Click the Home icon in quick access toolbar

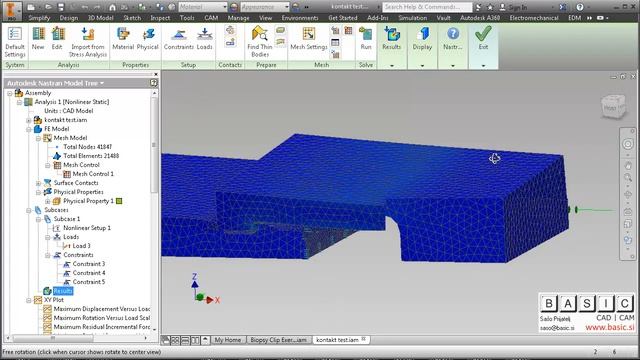[x=112, y=7]
